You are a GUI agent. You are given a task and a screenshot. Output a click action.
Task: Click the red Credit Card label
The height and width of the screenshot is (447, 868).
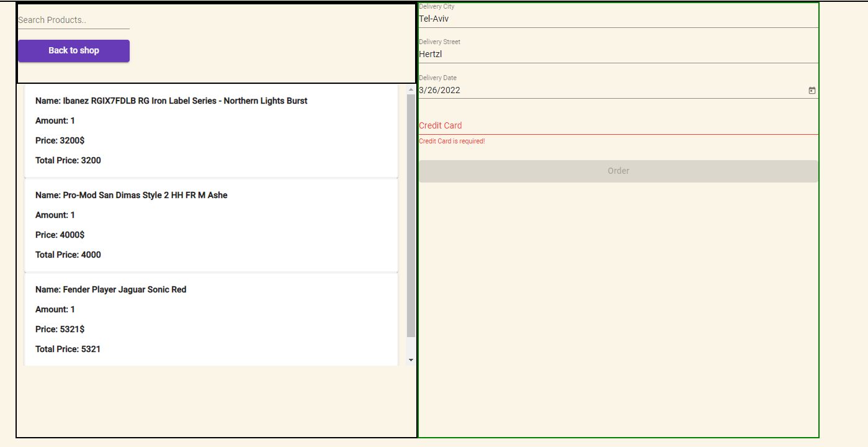pyautogui.click(x=440, y=125)
